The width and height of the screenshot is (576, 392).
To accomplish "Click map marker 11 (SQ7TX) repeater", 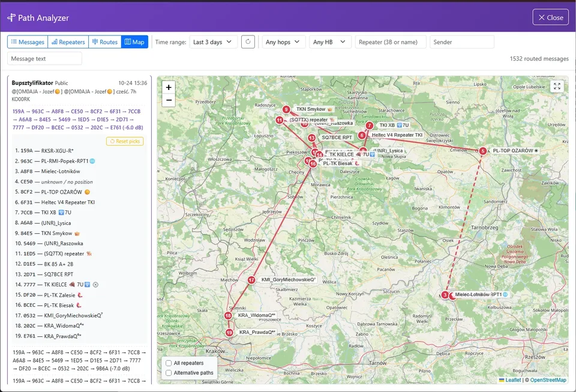I will [280, 120].
